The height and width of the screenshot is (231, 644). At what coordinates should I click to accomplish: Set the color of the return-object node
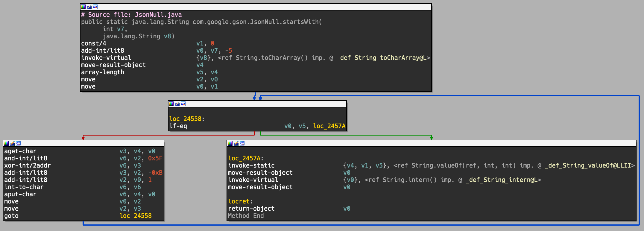click(230, 143)
